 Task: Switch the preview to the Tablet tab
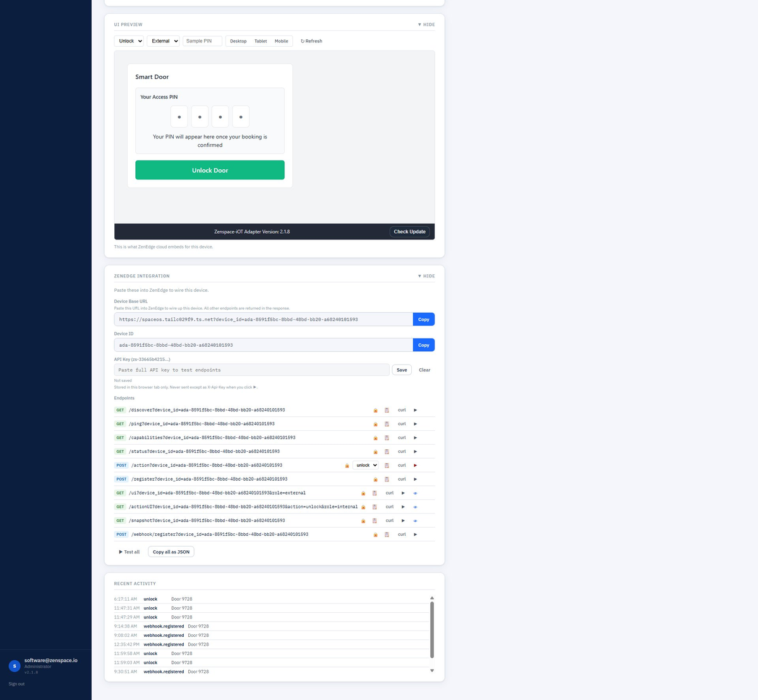tap(261, 41)
